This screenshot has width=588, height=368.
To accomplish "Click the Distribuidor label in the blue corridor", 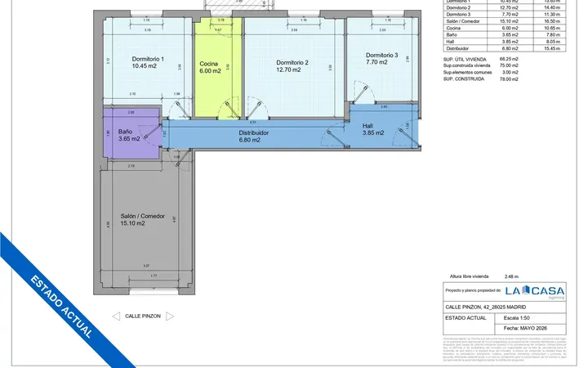I will [253, 133].
